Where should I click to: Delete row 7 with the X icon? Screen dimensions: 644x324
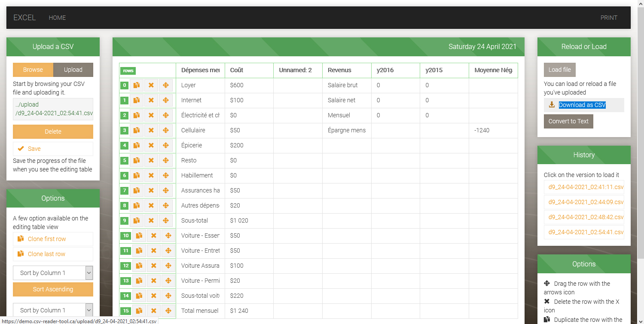pyautogui.click(x=151, y=190)
